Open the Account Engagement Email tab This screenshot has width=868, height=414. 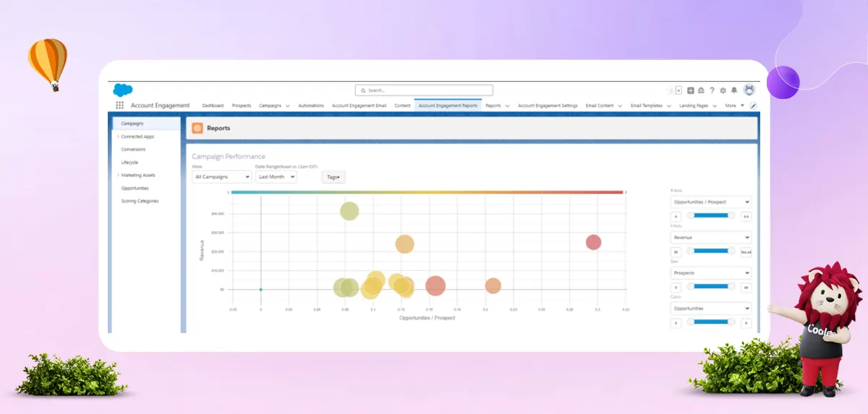pos(359,105)
